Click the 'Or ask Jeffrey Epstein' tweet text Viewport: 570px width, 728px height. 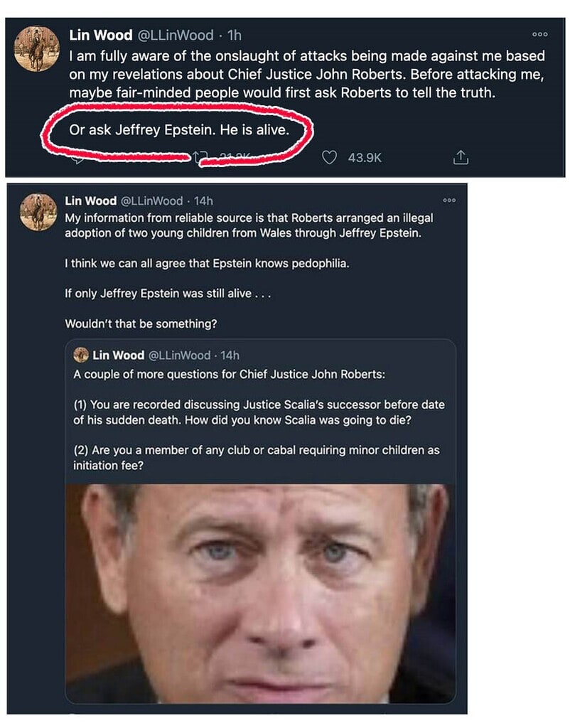(x=179, y=129)
